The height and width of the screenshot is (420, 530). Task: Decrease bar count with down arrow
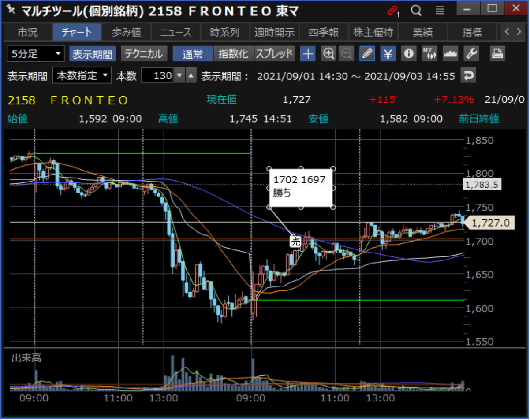click(179, 76)
